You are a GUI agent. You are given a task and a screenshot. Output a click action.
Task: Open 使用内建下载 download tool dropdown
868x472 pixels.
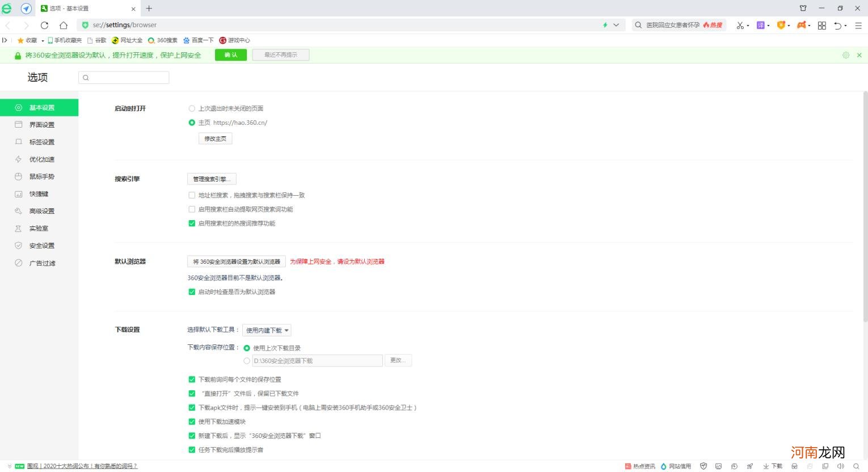(x=267, y=330)
